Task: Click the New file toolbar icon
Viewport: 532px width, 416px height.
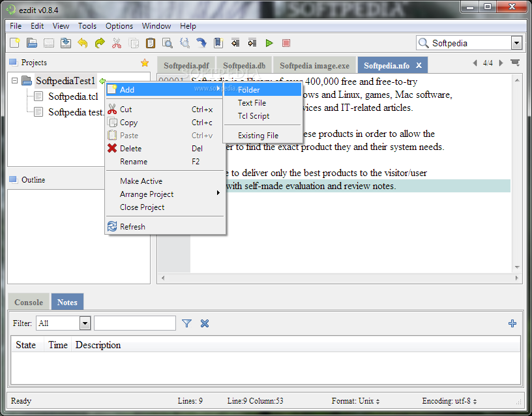Action: pos(15,43)
